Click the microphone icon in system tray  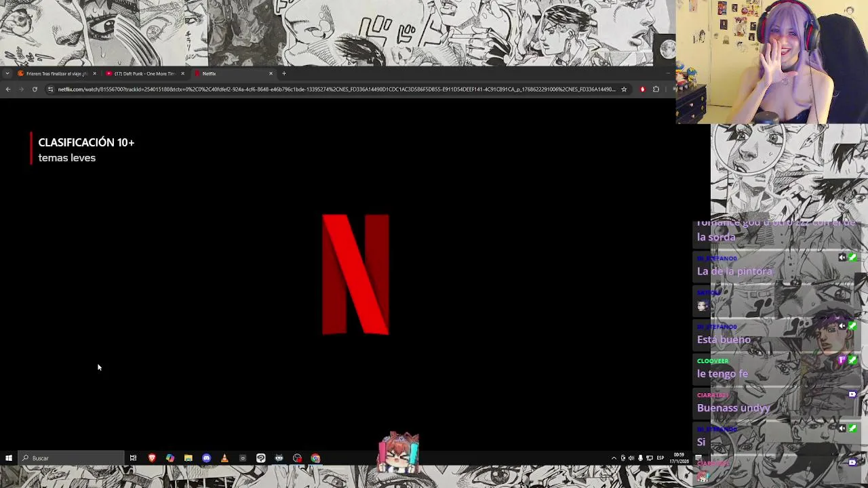(x=640, y=458)
